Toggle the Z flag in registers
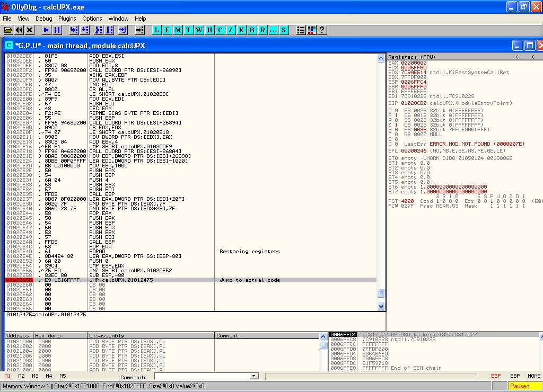Image resolution: width=543 pixels, height=392 pixels. pyautogui.click(x=396, y=125)
